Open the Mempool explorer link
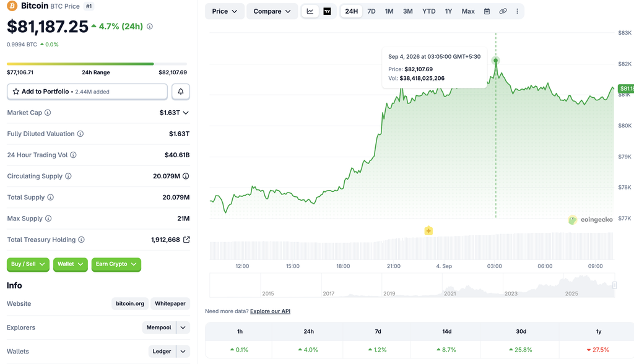The width and height of the screenshot is (634, 364). [159, 327]
